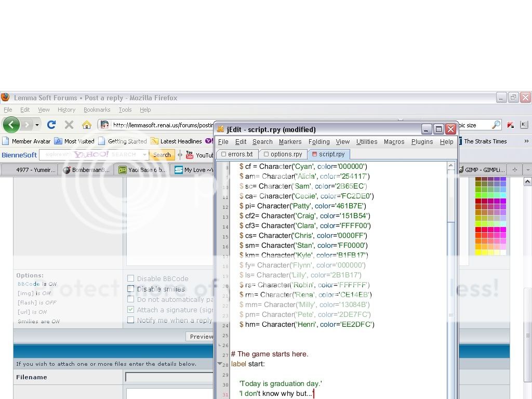Expand the Yahoo search box dropdown
This screenshot has height=399, width=532.
[144, 155]
